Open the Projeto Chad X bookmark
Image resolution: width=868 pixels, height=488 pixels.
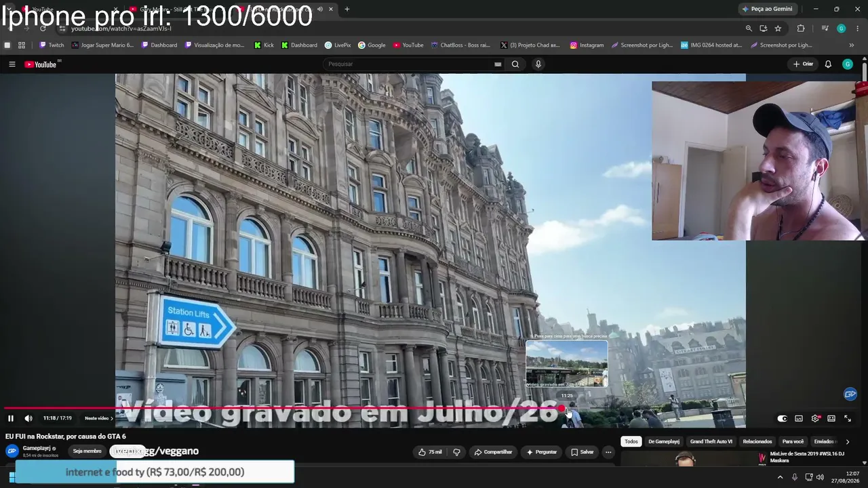[x=530, y=45]
